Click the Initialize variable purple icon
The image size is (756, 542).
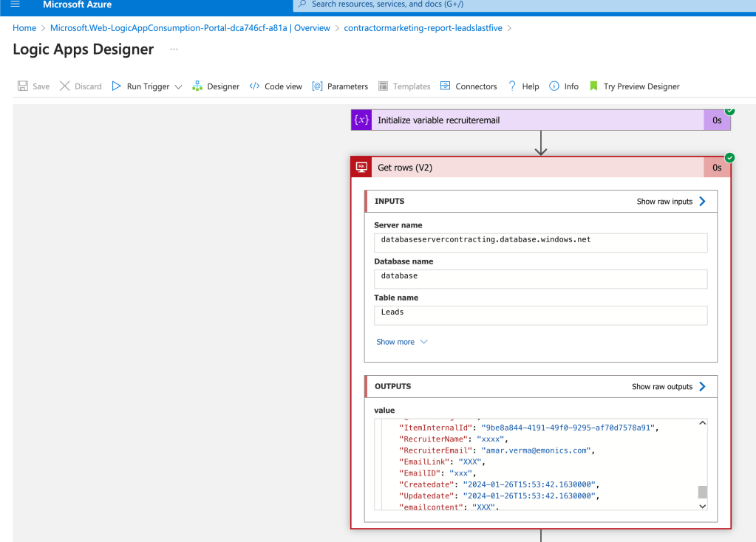[361, 120]
